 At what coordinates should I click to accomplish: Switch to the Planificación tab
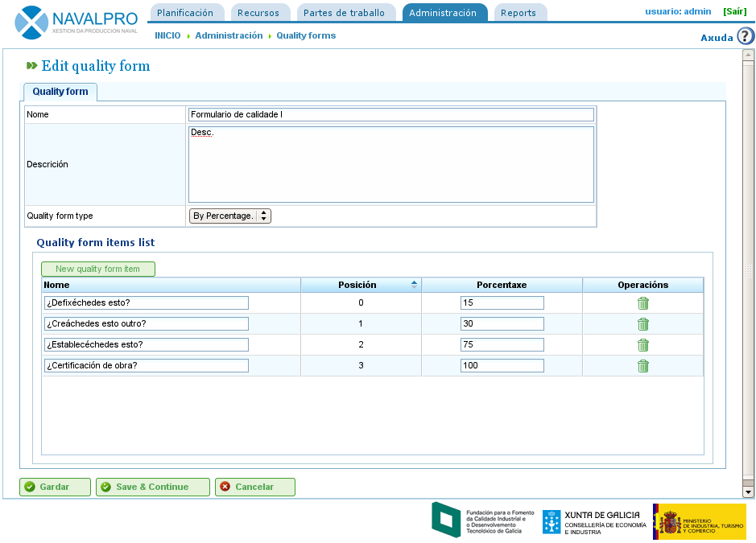(186, 13)
